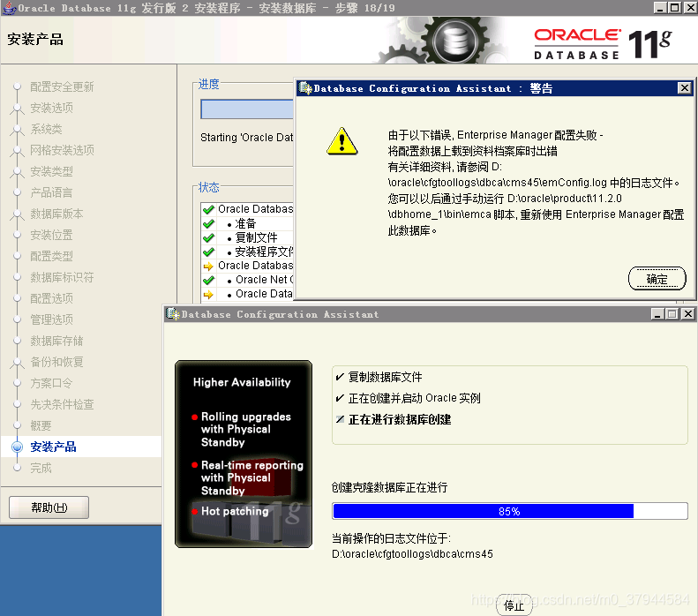Click the log path D:\oracle\cfgtoollogs\dbca\cms45
Screen dimensions: 698x616
click(x=412, y=554)
